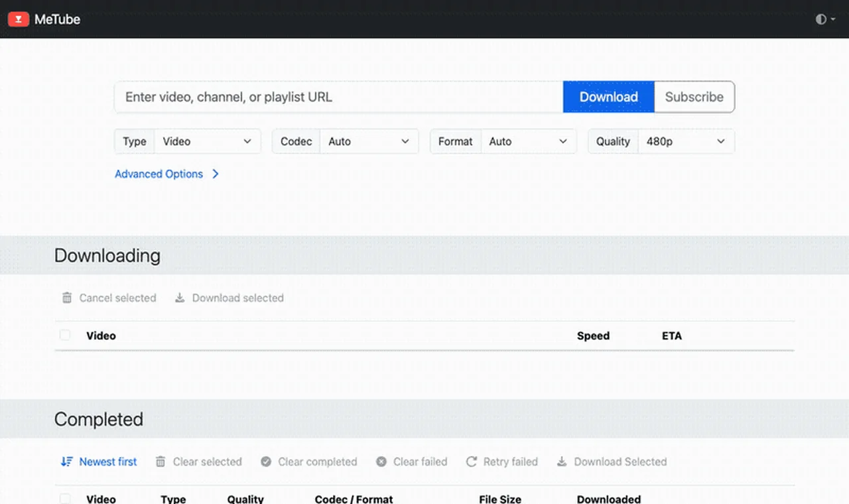Click Retry failed button
This screenshot has height=504, width=849.
click(501, 462)
